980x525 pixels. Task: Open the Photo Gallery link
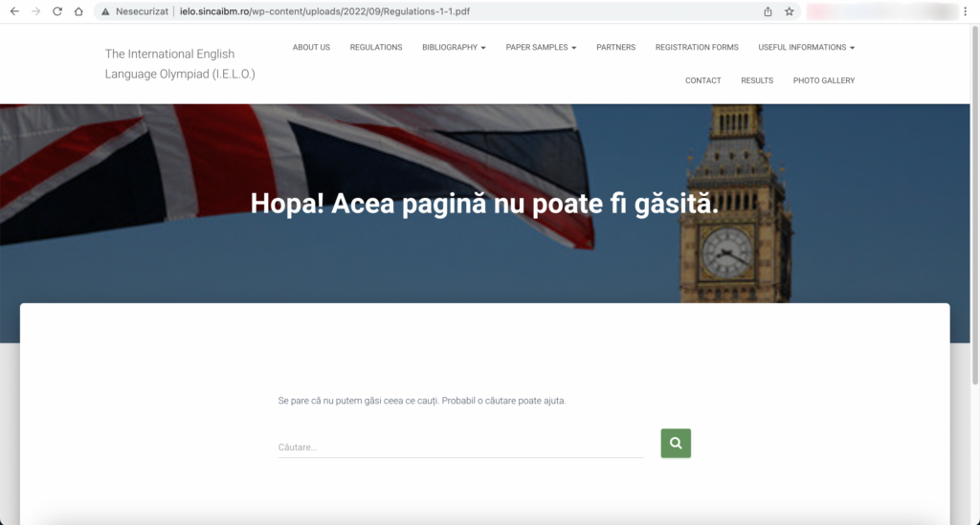pos(823,80)
